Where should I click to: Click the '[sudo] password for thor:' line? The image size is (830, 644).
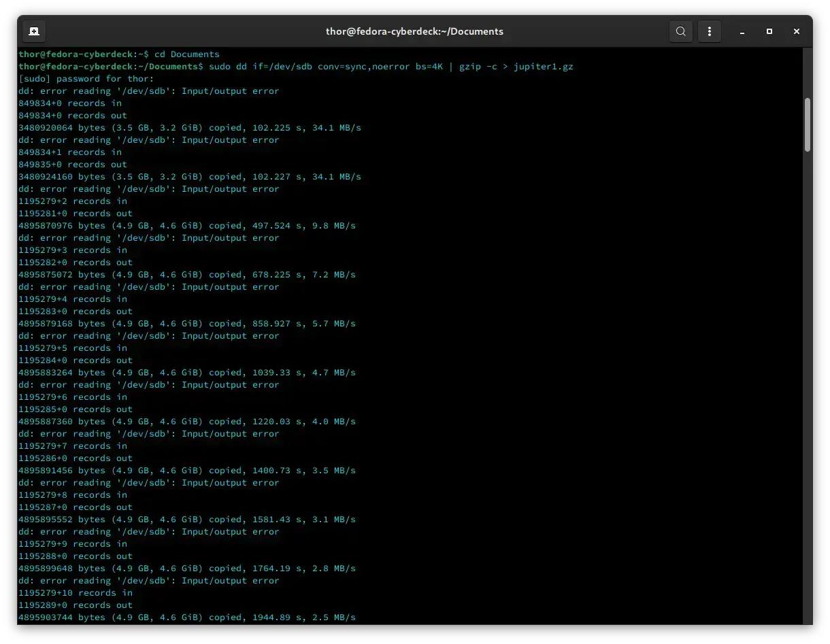(x=86, y=78)
